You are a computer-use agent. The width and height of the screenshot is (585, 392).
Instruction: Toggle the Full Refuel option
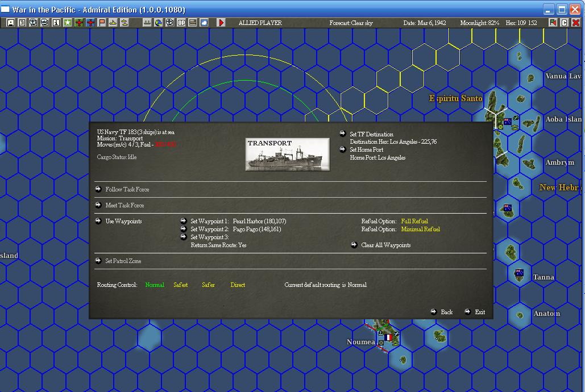pyautogui.click(x=414, y=221)
